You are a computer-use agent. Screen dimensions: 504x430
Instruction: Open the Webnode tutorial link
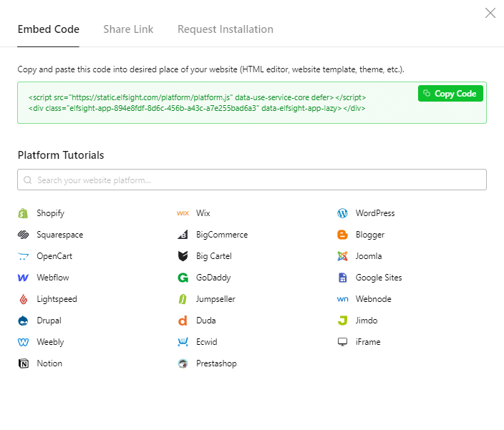click(x=374, y=299)
